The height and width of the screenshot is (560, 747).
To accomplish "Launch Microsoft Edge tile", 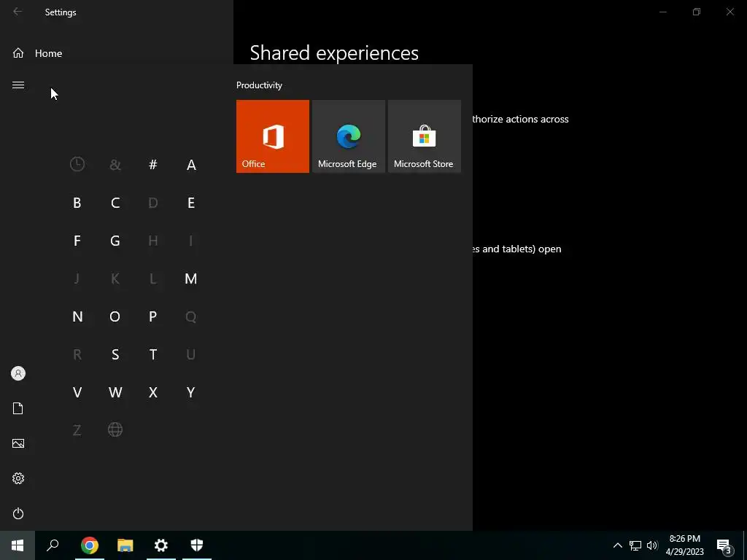I will pos(348,136).
